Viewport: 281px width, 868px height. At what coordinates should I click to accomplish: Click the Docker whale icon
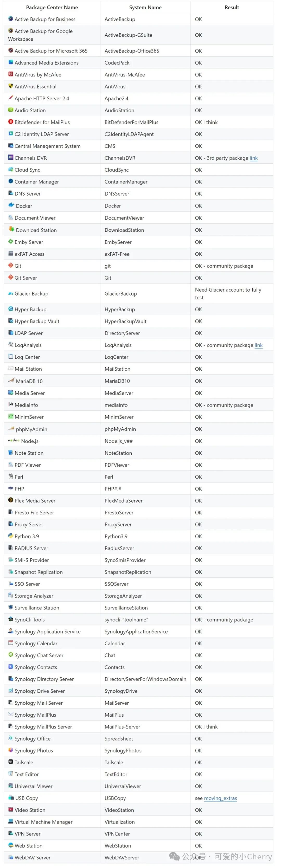click(x=11, y=205)
